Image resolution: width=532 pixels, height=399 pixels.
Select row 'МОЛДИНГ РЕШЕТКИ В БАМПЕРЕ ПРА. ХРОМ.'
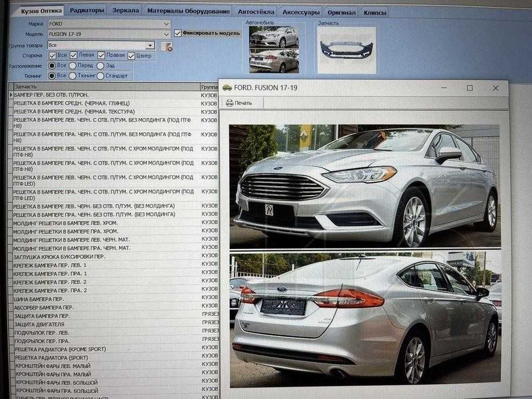click(x=115, y=231)
